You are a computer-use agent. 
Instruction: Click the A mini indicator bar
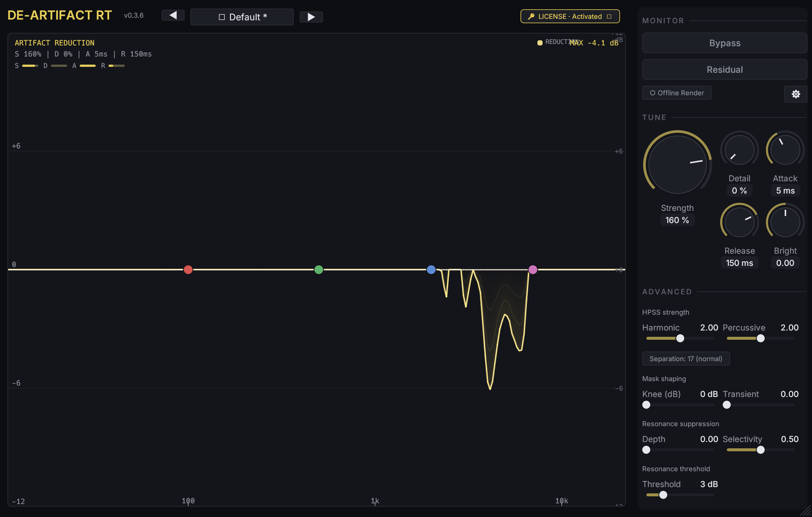(88, 66)
